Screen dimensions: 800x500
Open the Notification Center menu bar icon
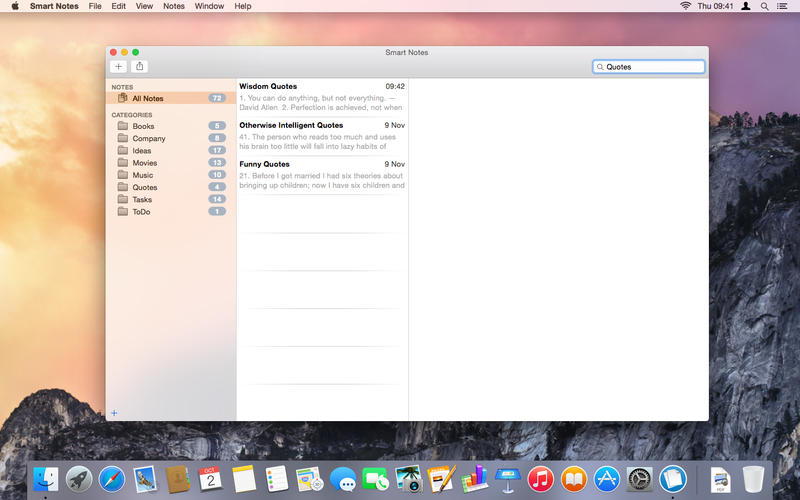click(785, 6)
